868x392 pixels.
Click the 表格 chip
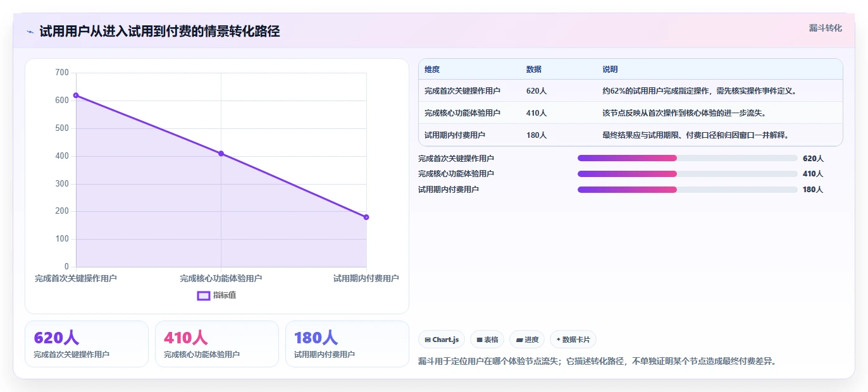488,340
